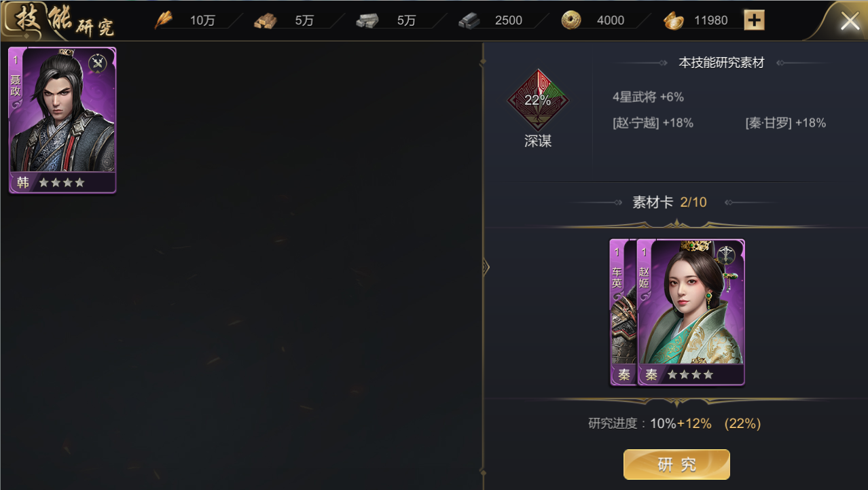Collapse the panel using the divider arrow handle
Viewport: 868px width, 490px height.
point(486,266)
